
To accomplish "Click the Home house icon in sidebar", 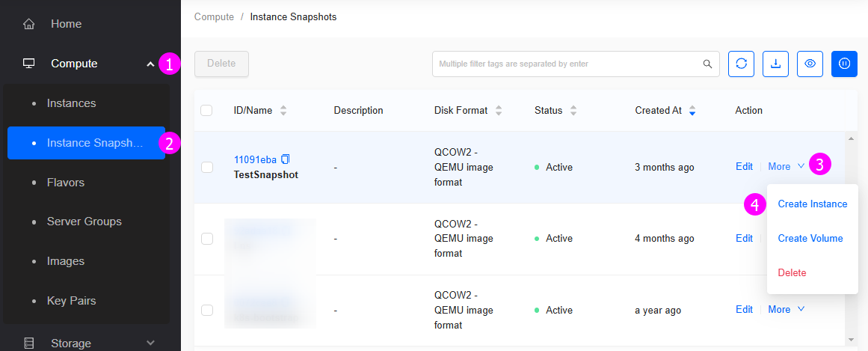I will (x=29, y=25).
